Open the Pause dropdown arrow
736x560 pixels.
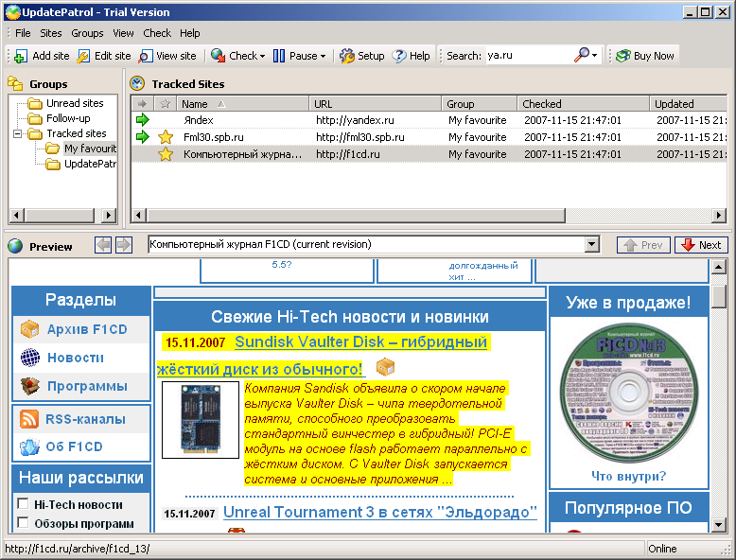(x=323, y=57)
